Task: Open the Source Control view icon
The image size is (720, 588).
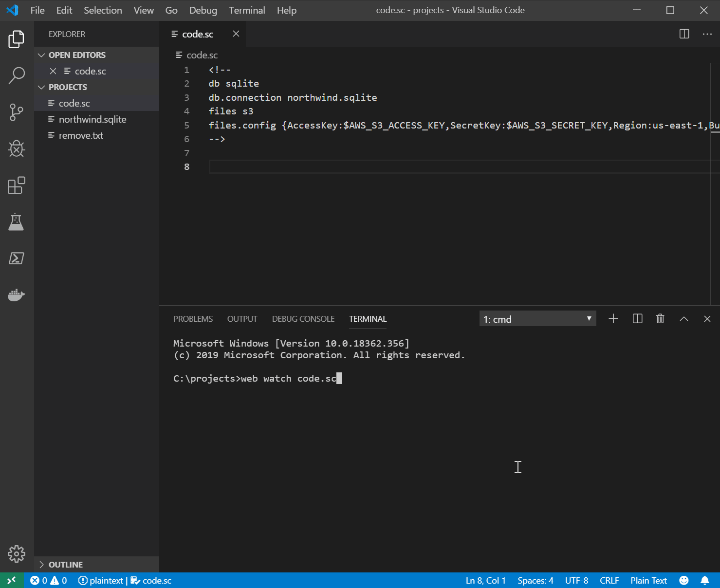Action: pos(17,112)
